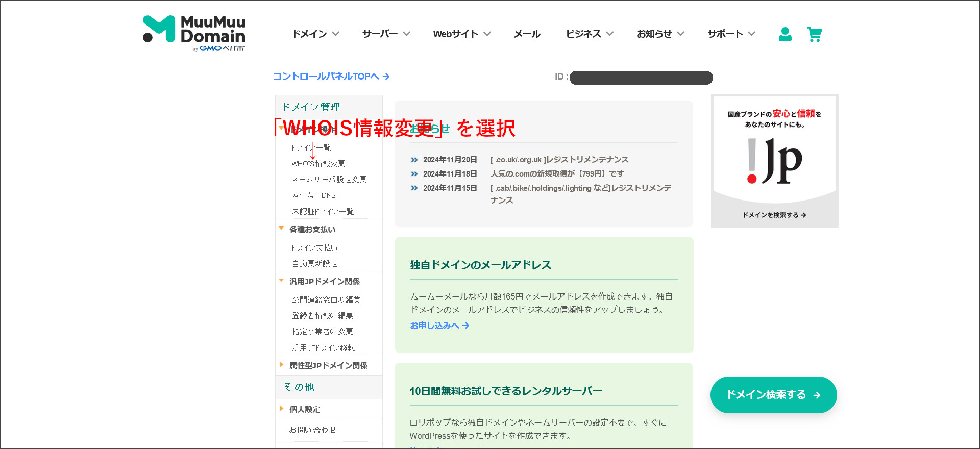Collapse the 汎用JPドメイン関係 section
The height and width of the screenshot is (449, 980).
pyautogui.click(x=281, y=280)
